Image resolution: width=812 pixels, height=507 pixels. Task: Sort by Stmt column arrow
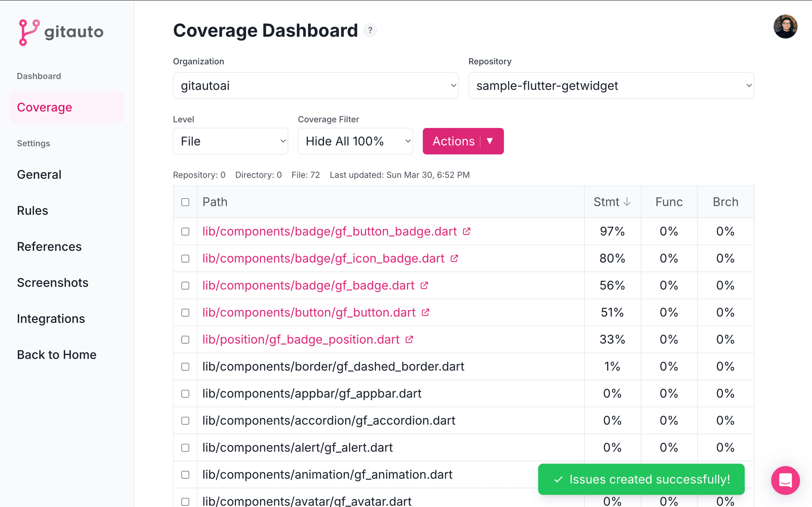[627, 202]
